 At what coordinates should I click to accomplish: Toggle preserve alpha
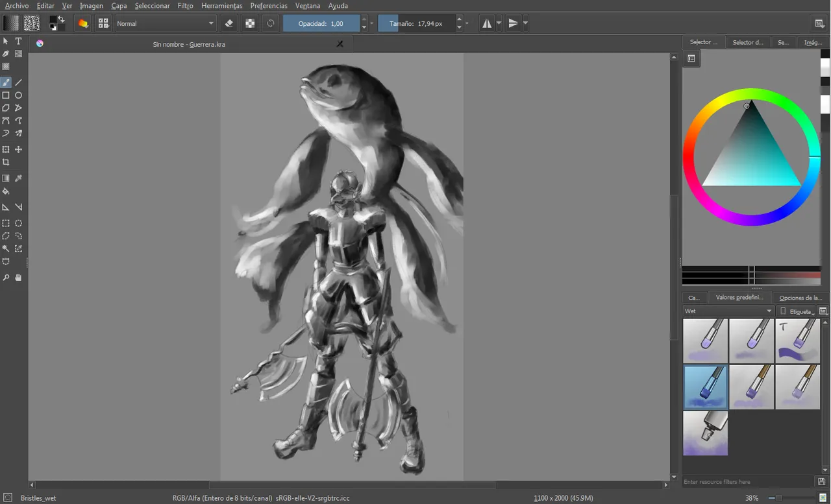pos(250,23)
